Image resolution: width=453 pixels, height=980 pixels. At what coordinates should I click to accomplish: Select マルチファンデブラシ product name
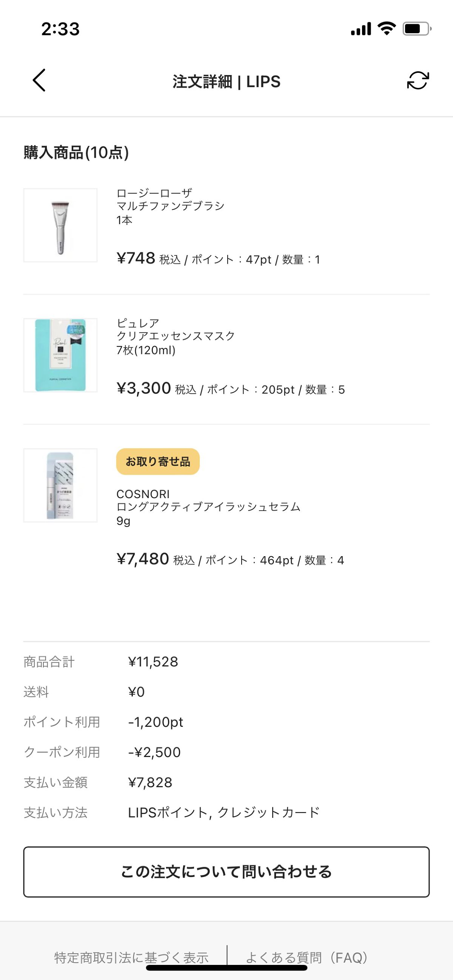pyautogui.click(x=170, y=206)
